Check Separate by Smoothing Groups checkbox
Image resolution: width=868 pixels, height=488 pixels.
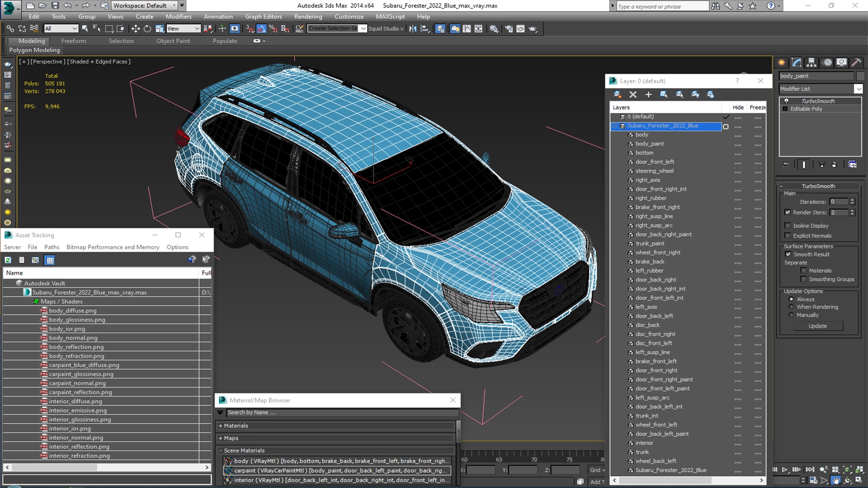pos(804,279)
